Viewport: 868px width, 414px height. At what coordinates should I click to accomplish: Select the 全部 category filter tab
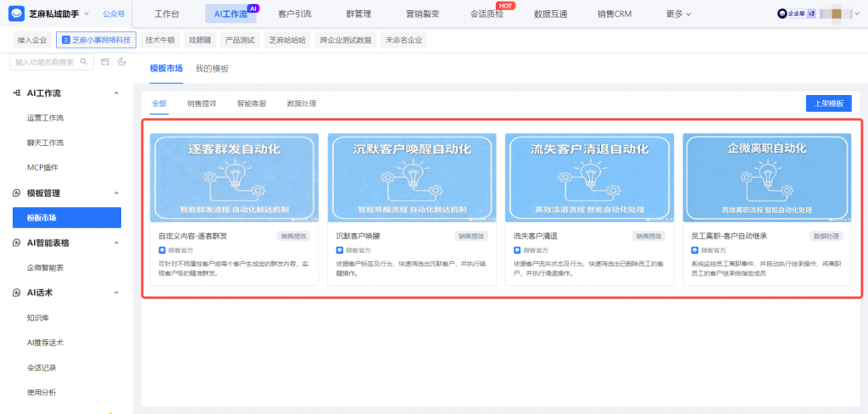click(159, 103)
